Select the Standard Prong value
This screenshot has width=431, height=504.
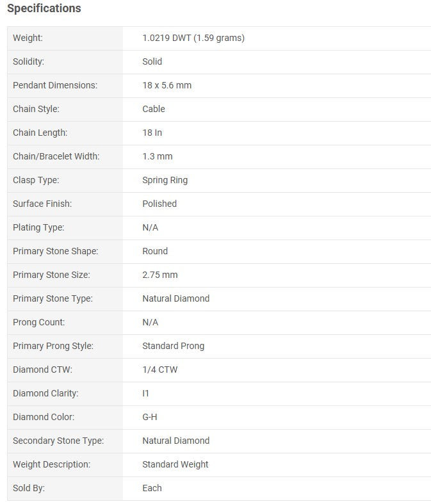pos(174,346)
